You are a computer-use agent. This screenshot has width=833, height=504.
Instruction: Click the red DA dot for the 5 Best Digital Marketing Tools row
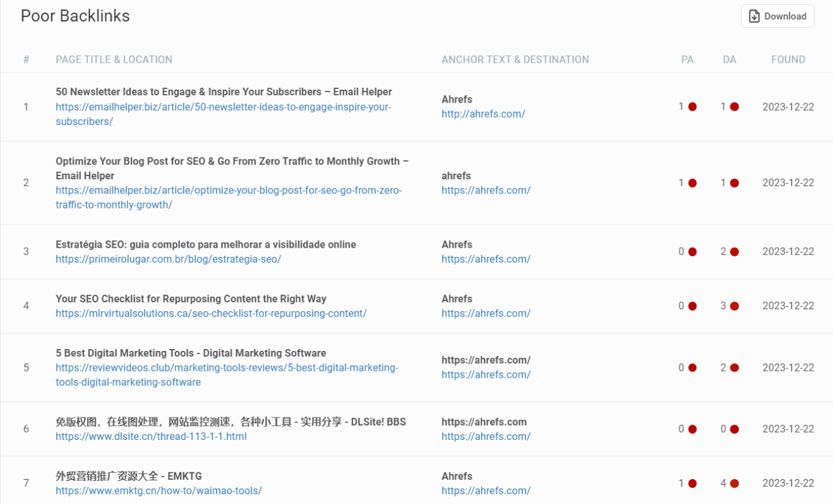pos(734,368)
